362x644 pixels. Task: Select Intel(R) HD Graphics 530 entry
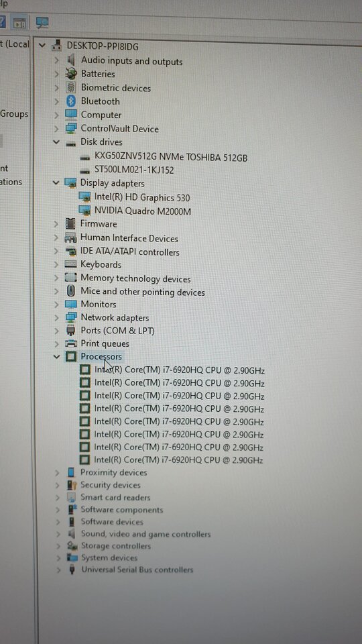tap(142, 197)
